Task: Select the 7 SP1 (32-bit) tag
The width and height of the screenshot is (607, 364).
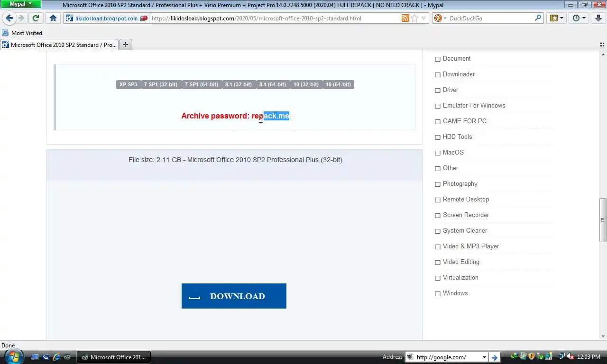Action: tap(161, 84)
